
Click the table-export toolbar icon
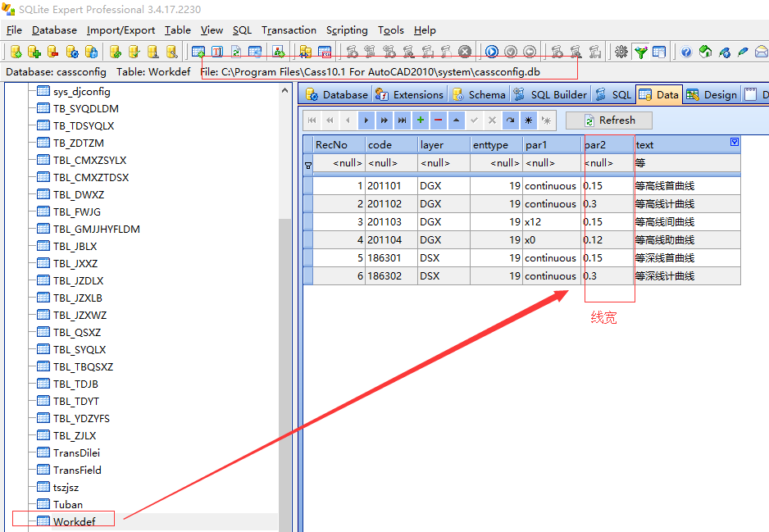click(x=325, y=52)
